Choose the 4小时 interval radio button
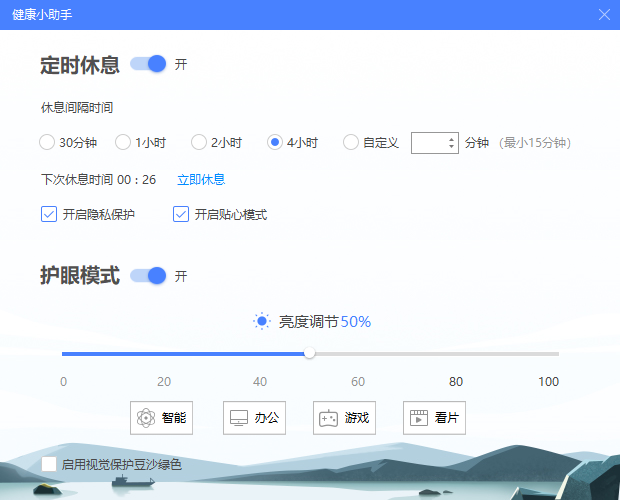620x500 pixels. tap(275, 142)
